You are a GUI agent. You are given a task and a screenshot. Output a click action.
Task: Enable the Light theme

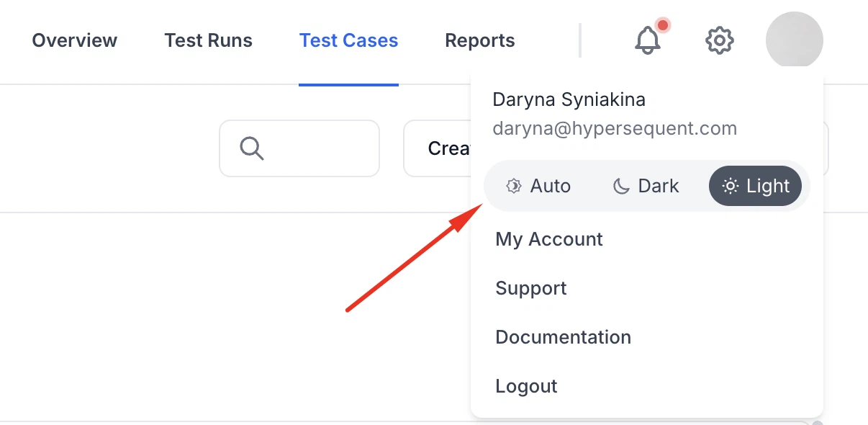coord(755,186)
